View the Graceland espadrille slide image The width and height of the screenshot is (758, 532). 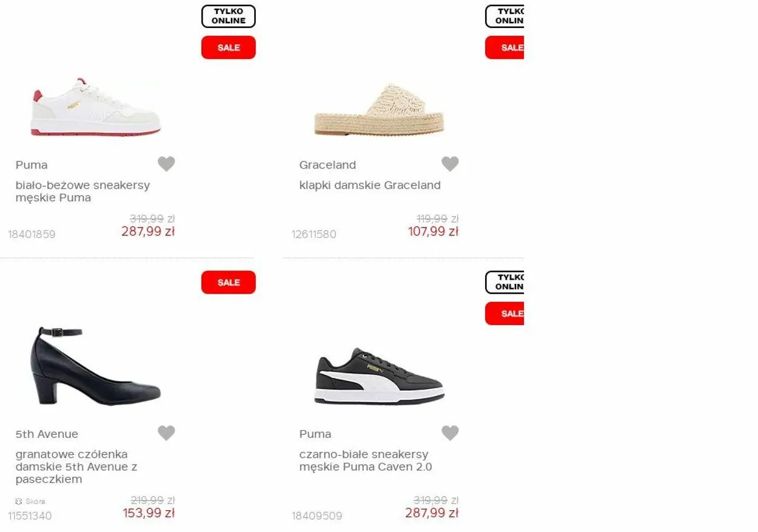(379, 110)
